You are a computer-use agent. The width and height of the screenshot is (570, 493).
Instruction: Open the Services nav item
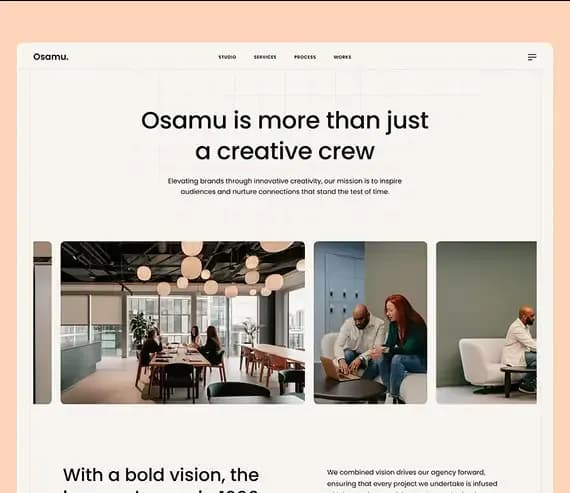[265, 57]
